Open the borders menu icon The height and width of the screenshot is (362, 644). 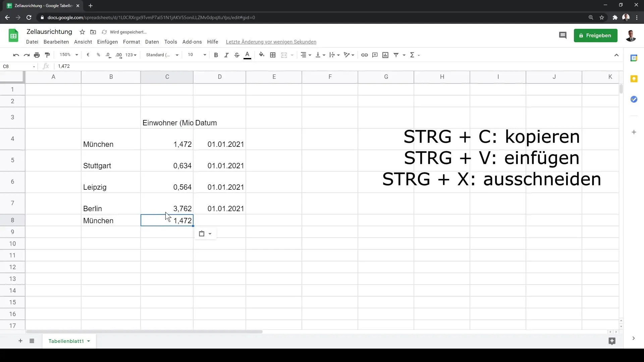(273, 55)
